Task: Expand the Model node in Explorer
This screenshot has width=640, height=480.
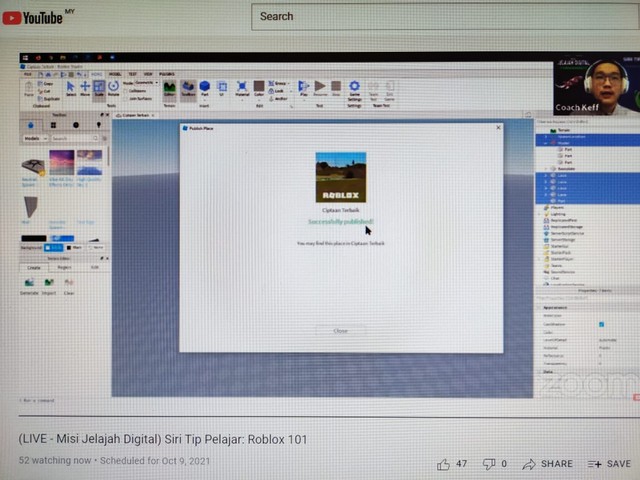Action: [x=547, y=141]
